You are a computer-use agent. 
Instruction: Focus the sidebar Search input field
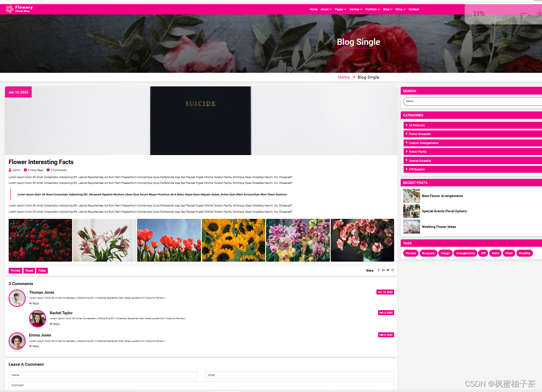coord(473,101)
